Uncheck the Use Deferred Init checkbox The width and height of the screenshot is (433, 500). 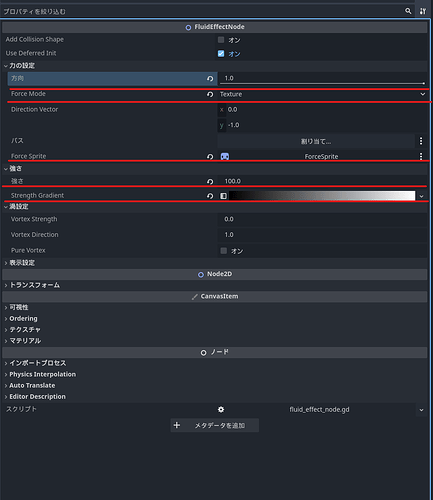tap(221, 54)
